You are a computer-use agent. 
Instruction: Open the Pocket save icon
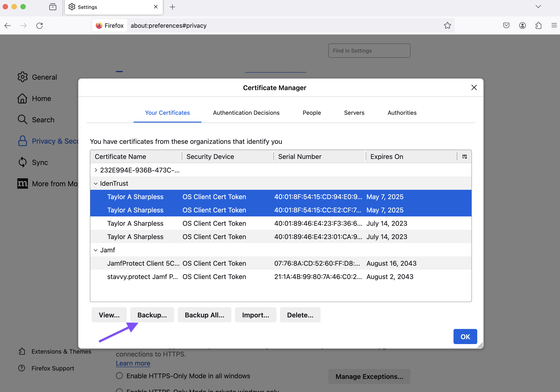pyautogui.click(x=506, y=26)
